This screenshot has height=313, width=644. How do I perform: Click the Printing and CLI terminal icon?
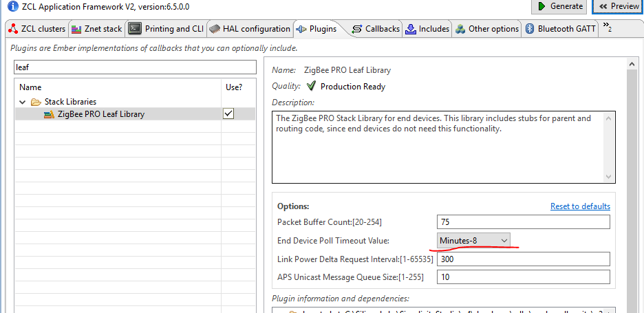135,29
